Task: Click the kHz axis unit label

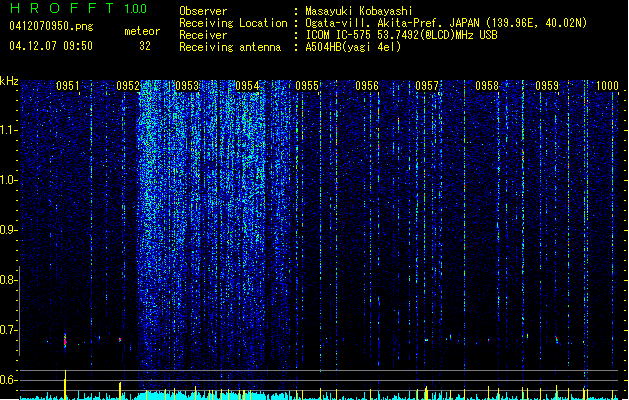Action: click(9, 81)
